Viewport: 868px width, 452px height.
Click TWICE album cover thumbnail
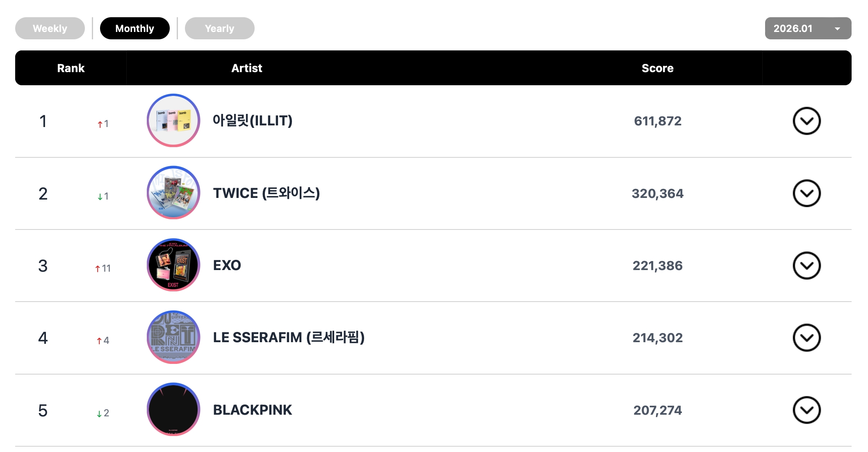pyautogui.click(x=173, y=193)
